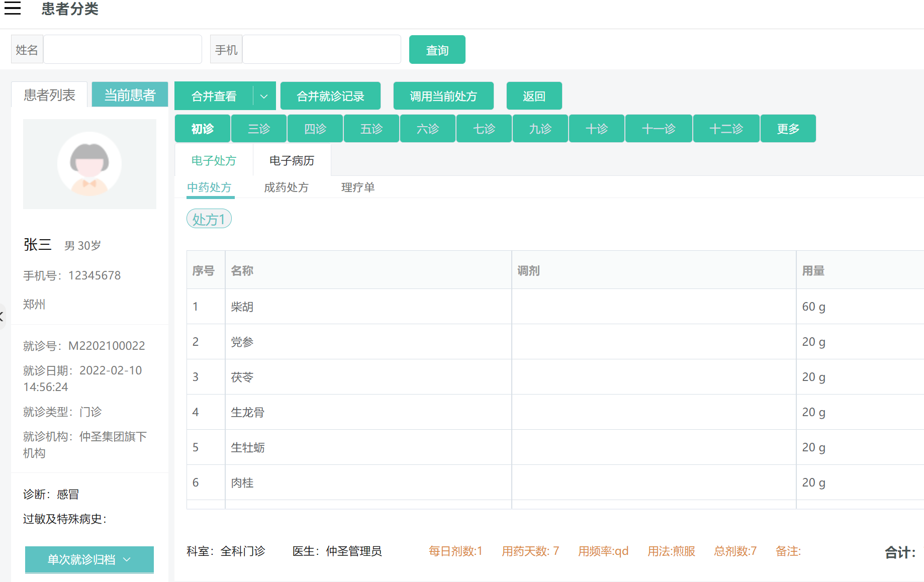924x582 pixels.
Task: Open the hamburger menu icon
Action: (13, 8)
